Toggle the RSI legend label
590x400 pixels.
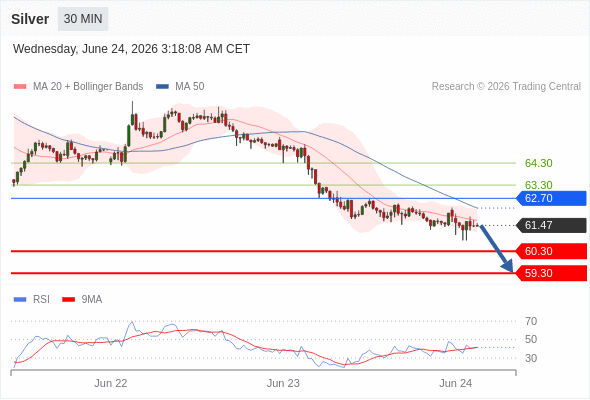41,300
